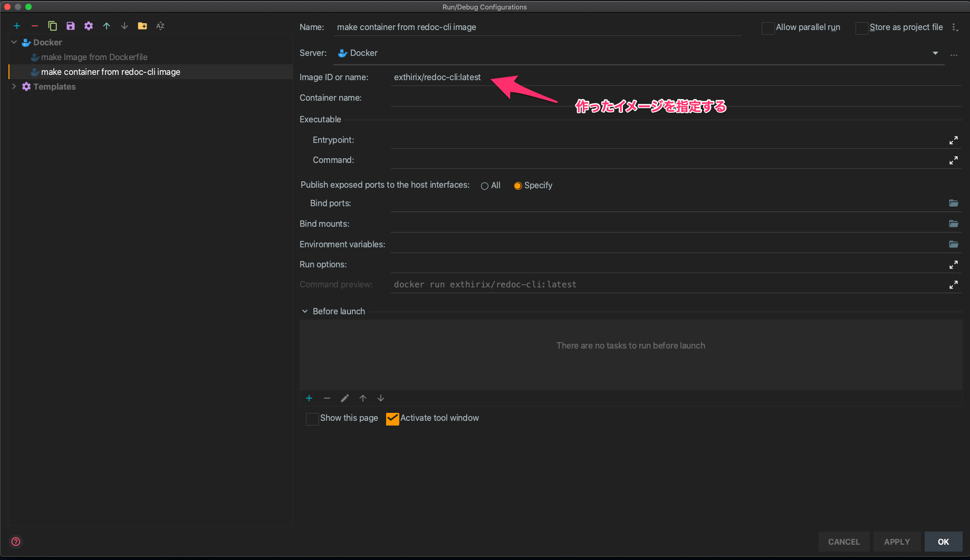Edit the Image ID or name field
The image size is (970, 560).
point(676,77)
